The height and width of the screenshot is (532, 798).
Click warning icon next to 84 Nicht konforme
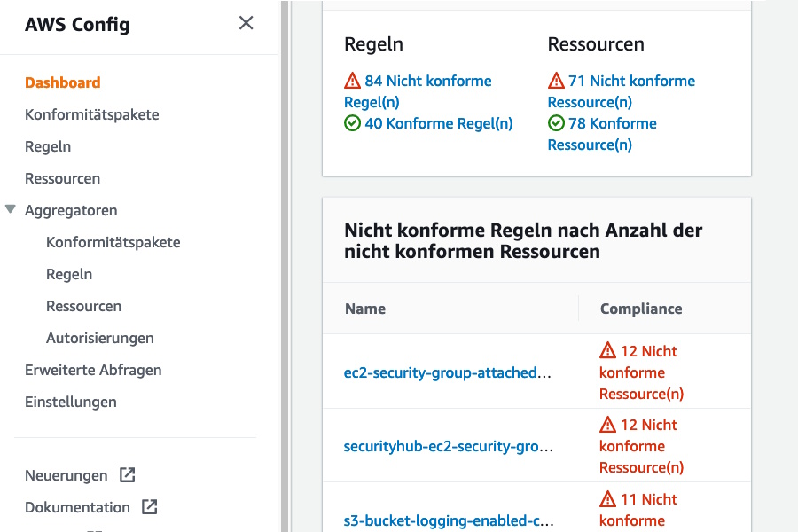352,81
